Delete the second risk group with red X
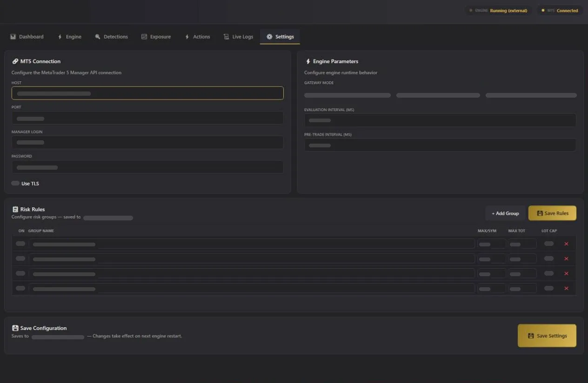 (566, 258)
